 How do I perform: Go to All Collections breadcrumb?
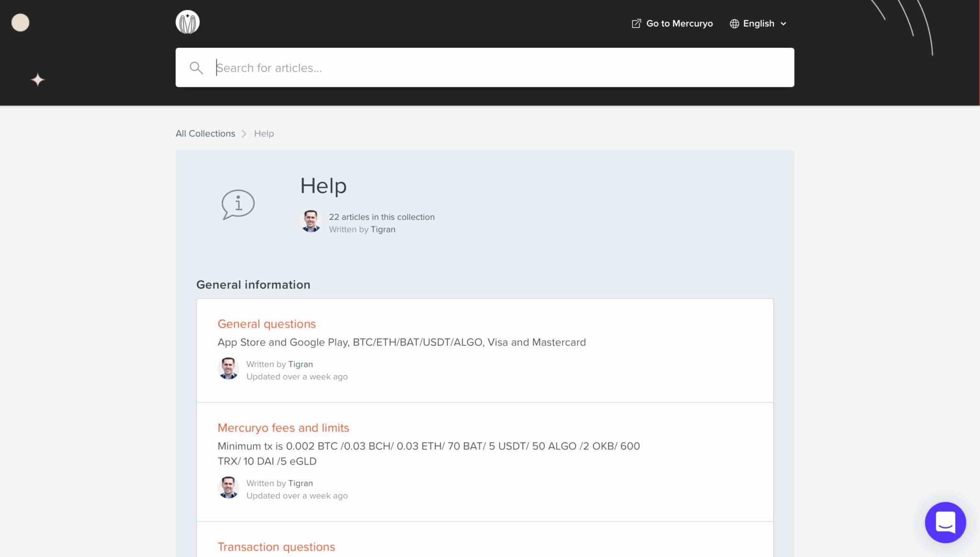[205, 134]
